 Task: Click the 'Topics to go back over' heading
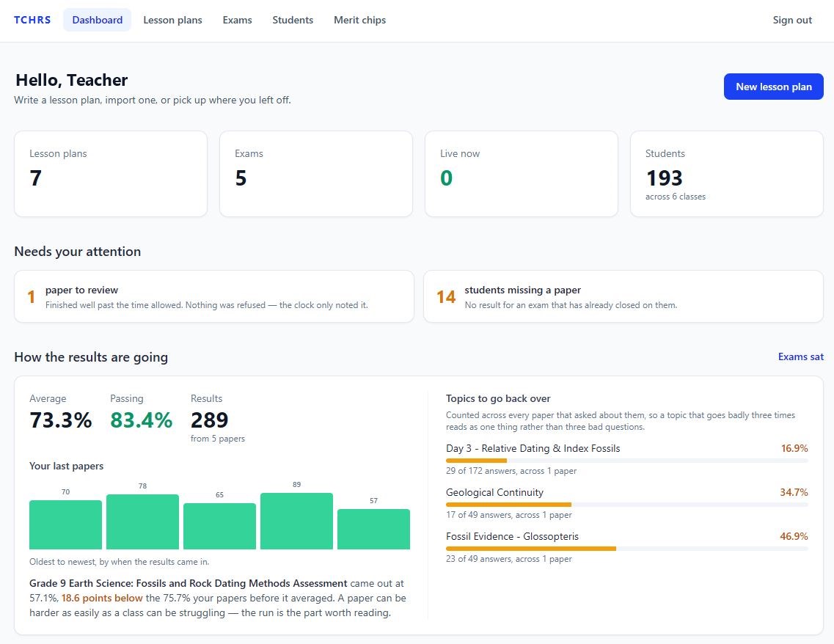(x=498, y=398)
